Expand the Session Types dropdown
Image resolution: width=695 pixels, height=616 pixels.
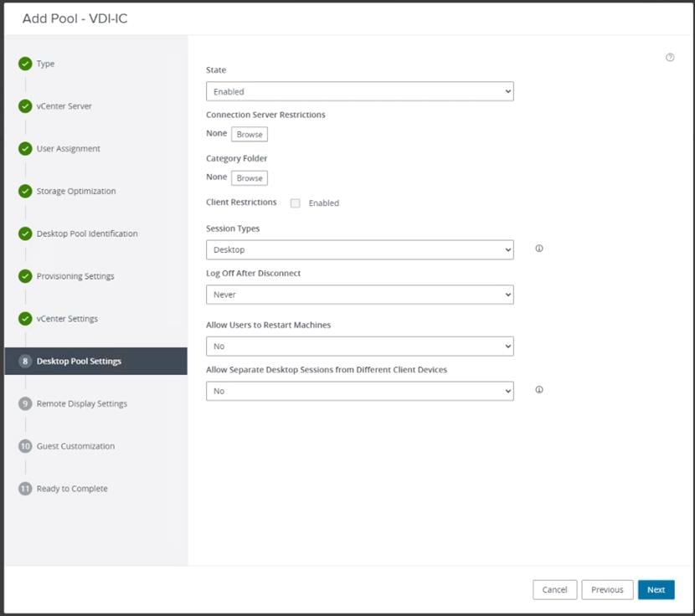click(x=359, y=249)
